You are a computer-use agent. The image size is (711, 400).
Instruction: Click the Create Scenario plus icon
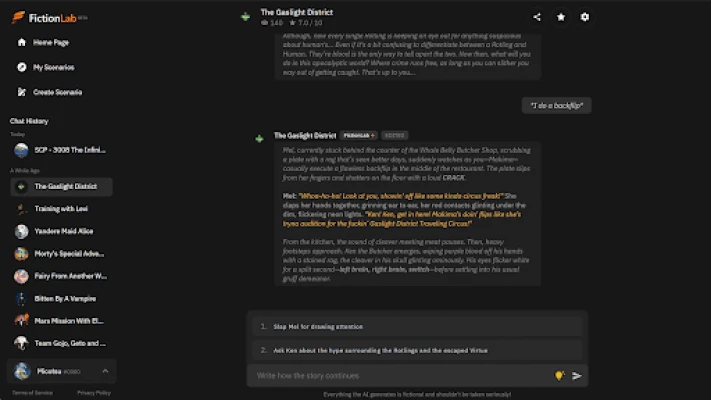[x=21, y=92]
